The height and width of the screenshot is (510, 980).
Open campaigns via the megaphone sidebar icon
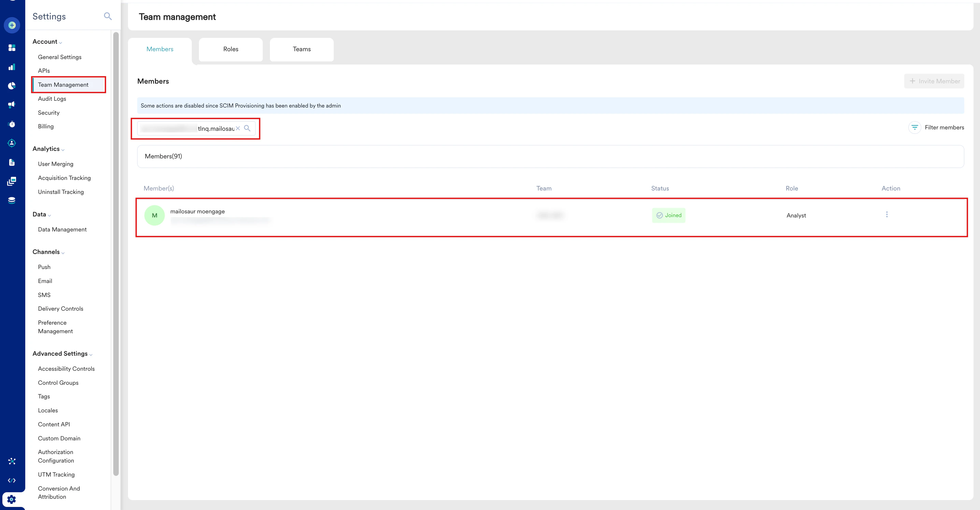tap(12, 105)
